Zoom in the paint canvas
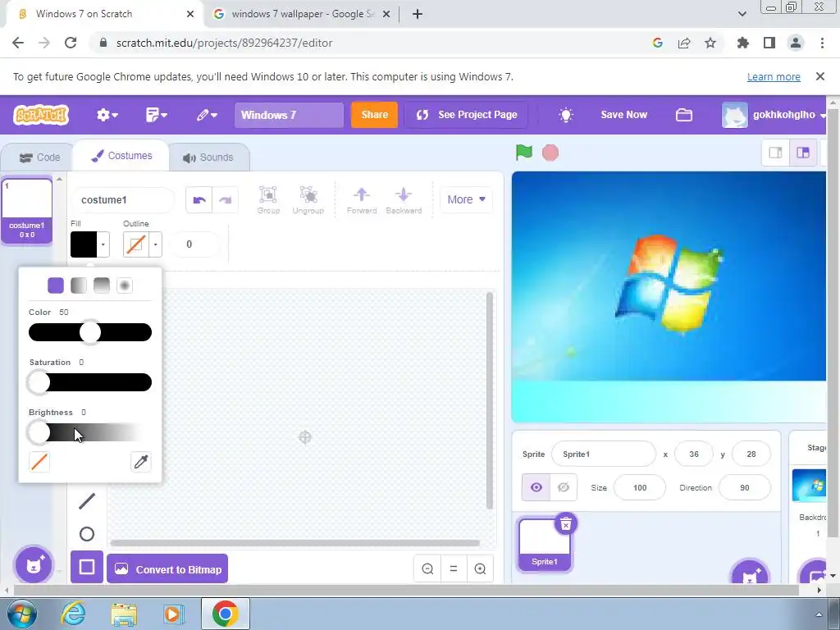The image size is (840, 630). click(480, 569)
